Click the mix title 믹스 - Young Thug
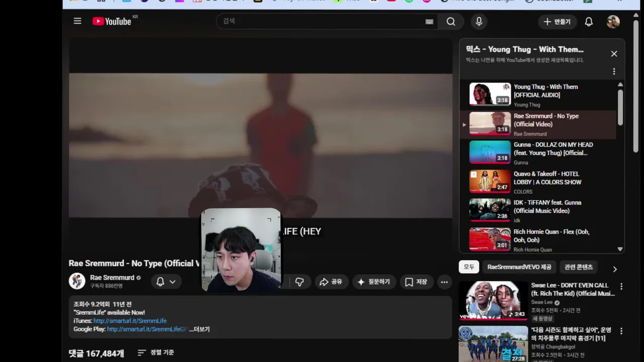 click(525, 49)
